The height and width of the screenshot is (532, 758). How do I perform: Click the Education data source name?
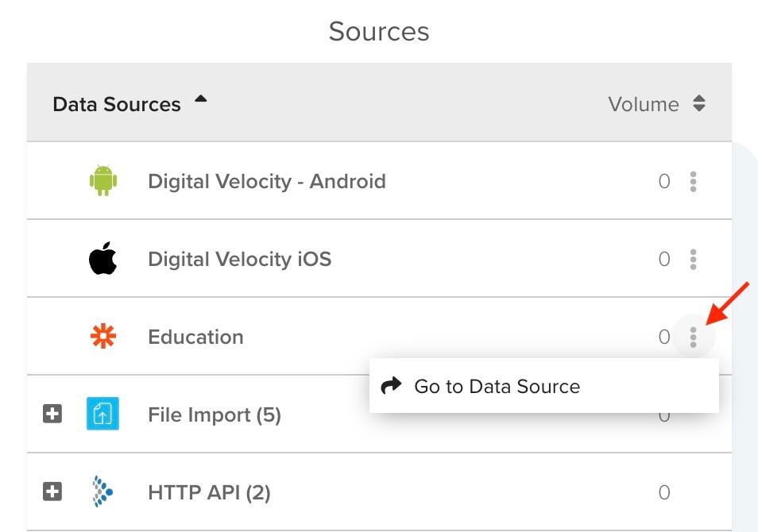point(195,337)
